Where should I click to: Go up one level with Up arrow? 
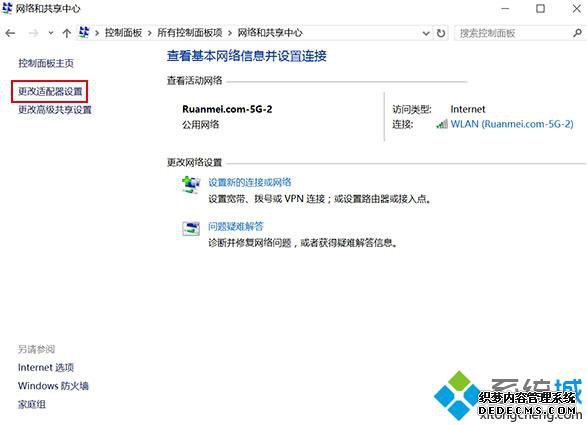(67, 33)
